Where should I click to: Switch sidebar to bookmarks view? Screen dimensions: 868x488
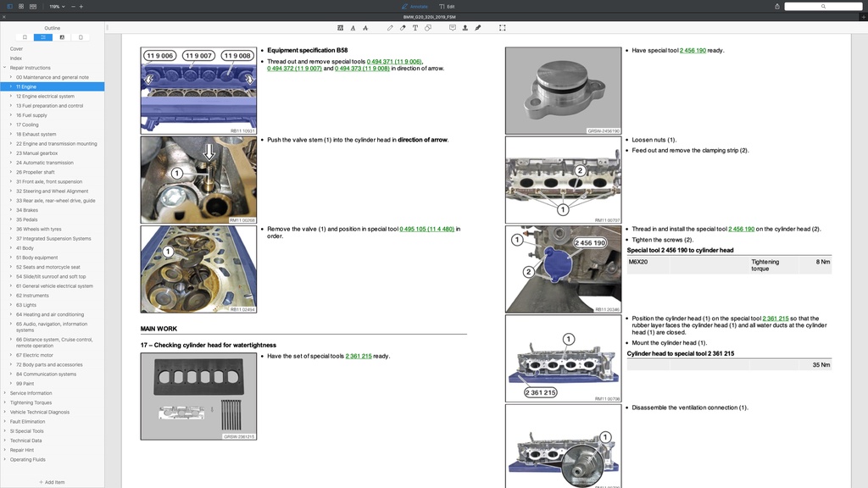[x=25, y=37]
